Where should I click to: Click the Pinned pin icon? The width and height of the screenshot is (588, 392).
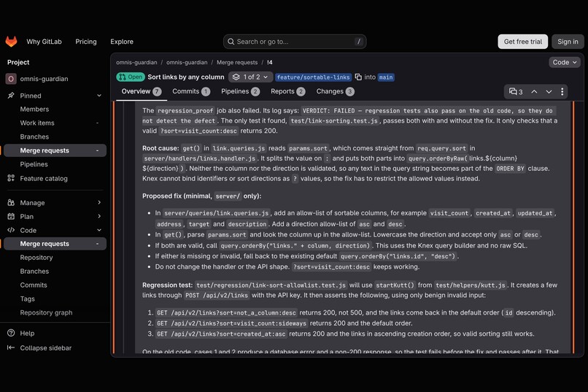[x=11, y=96]
